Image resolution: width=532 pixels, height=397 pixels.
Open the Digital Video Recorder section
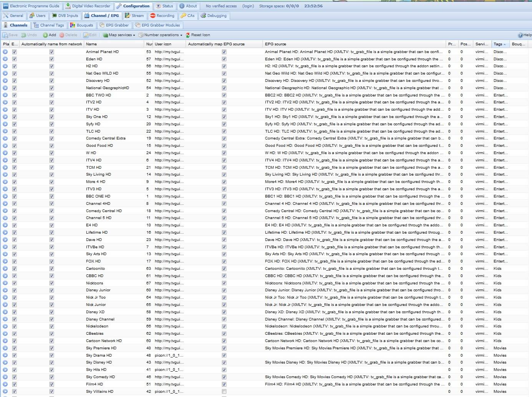[88, 6]
